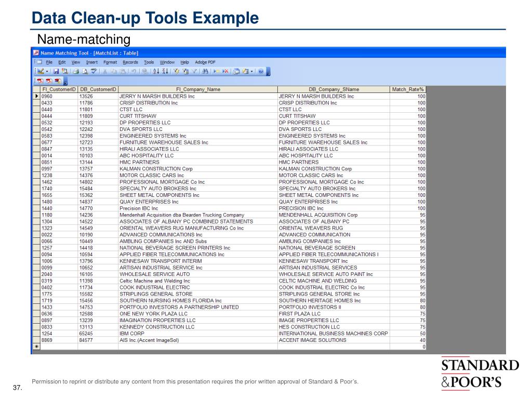Screen dimensions: 532x399
Task: Open the Records menu
Action: tap(130, 62)
